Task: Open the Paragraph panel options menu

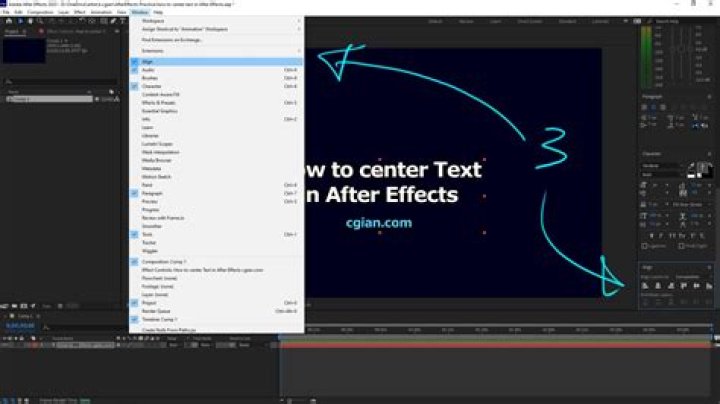Action: coord(709,97)
